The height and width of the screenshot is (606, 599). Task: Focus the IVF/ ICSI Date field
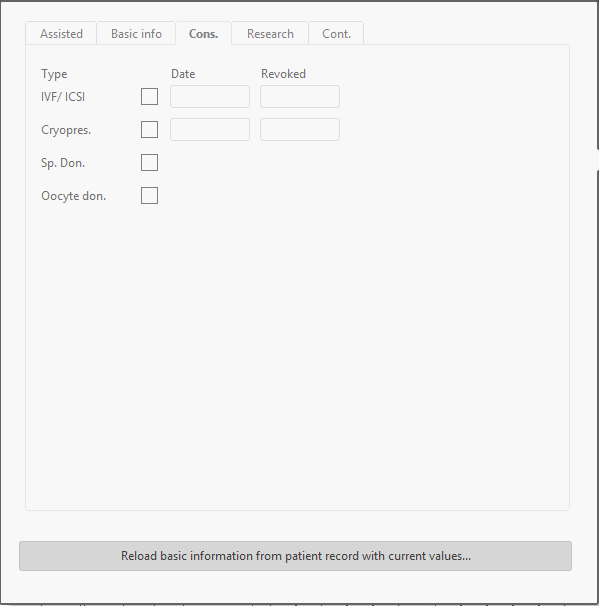pos(210,97)
